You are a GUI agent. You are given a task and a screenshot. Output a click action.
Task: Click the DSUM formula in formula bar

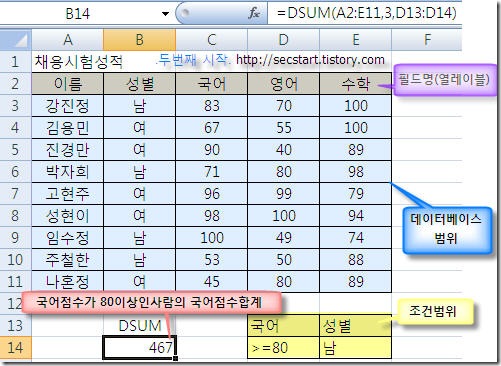pos(366,13)
